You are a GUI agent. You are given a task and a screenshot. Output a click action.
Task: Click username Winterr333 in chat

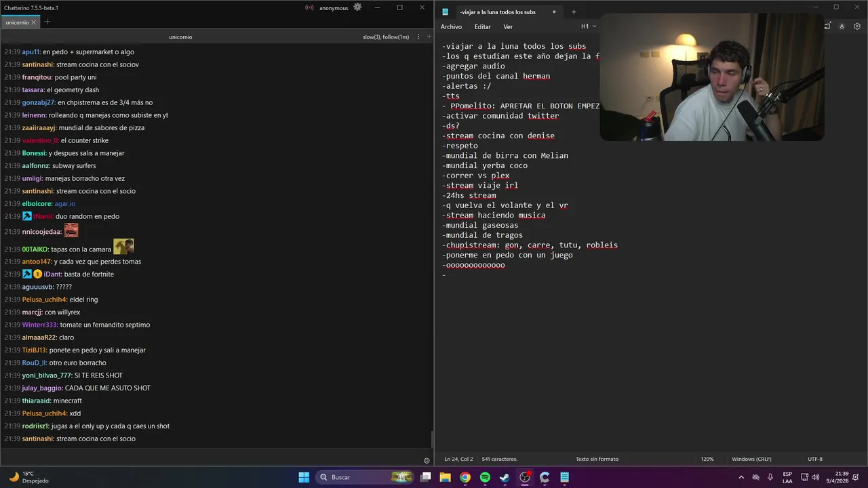click(40, 325)
